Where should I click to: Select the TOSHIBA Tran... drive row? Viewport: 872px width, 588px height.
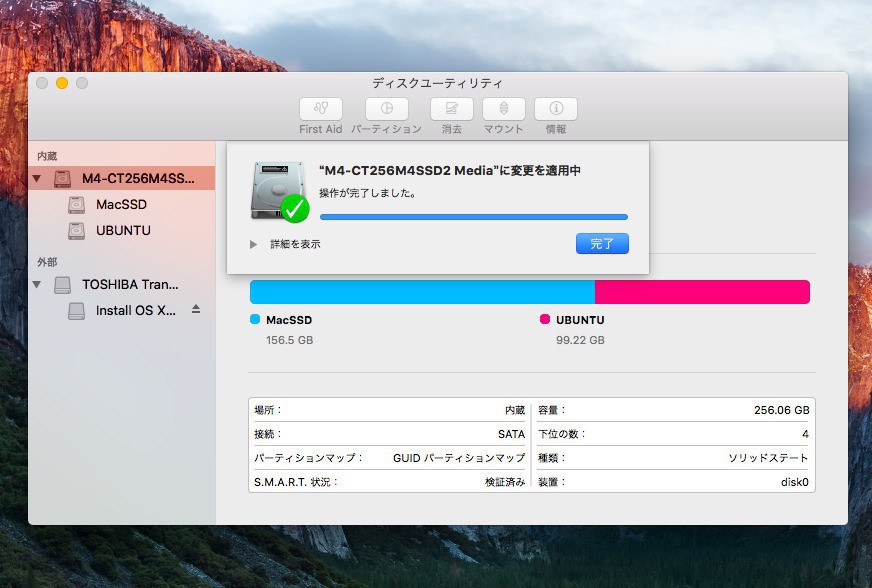(122, 285)
